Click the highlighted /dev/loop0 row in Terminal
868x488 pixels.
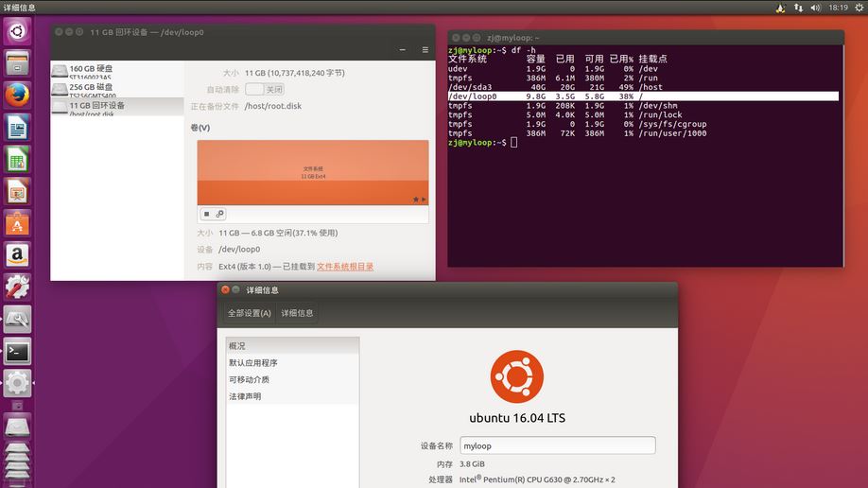(643, 96)
